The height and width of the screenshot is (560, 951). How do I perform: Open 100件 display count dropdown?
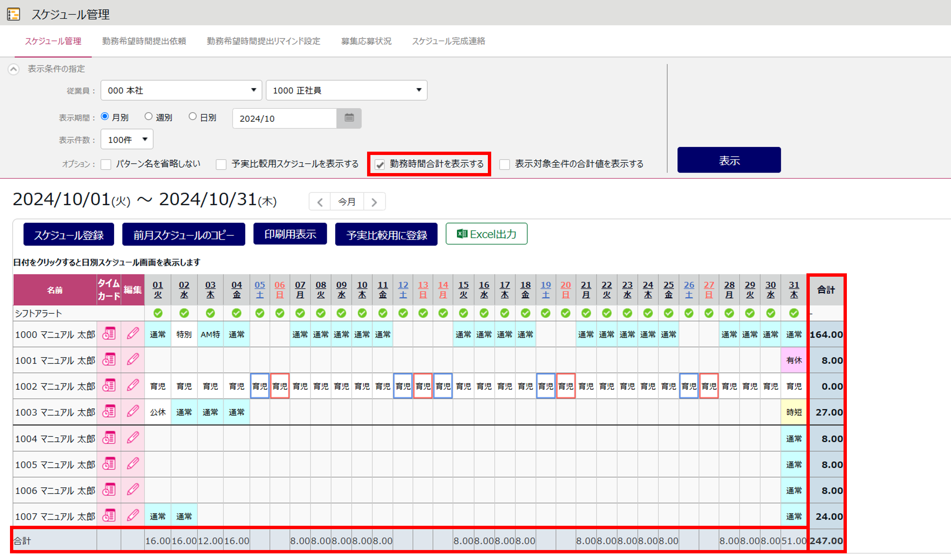point(127,139)
